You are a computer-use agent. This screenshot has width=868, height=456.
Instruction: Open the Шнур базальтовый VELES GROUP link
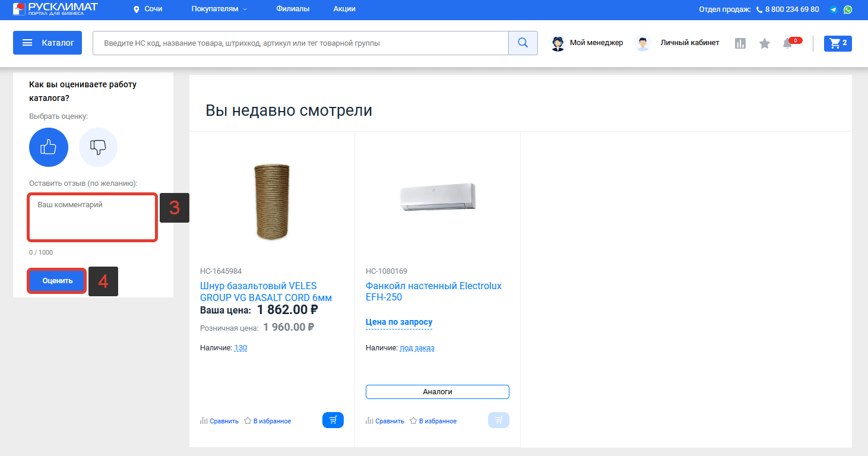pos(266,292)
